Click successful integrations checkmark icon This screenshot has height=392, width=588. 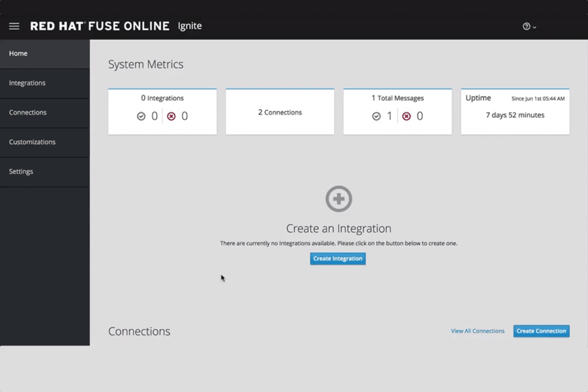[141, 117]
